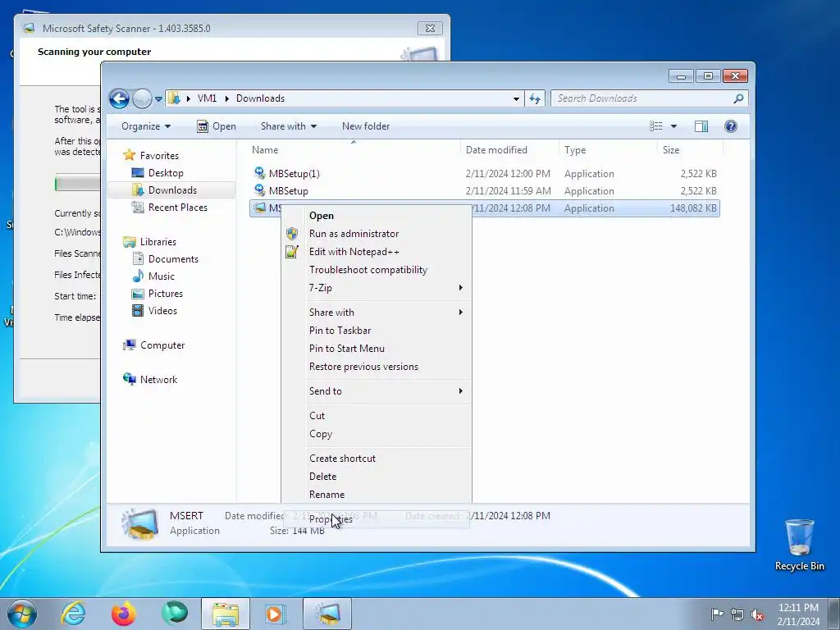The height and width of the screenshot is (630, 840).
Task: Close the Microsoft Safety Scanner window
Action: click(x=430, y=29)
